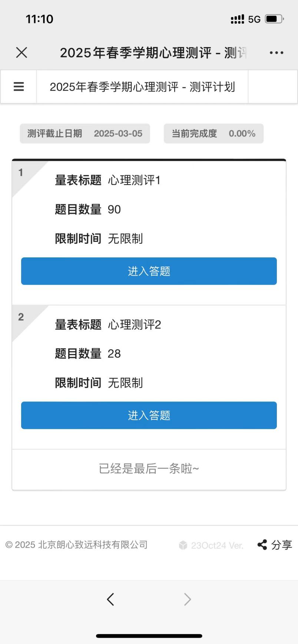This screenshot has width=298, height=644.
Task: Tap the share icon in footer
Action: pyautogui.click(x=262, y=545)
